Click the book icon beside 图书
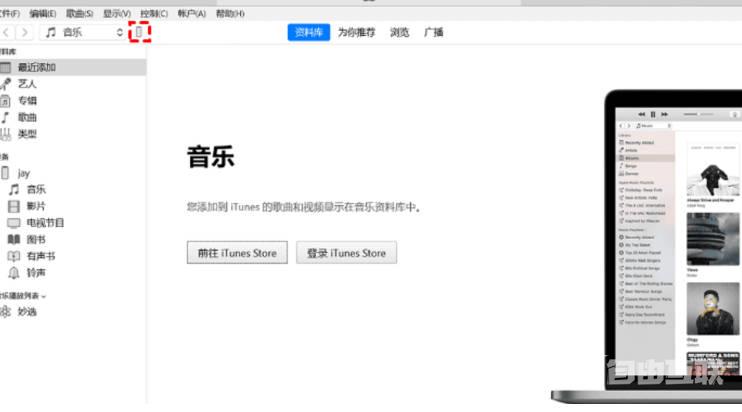 click(x=14, y=239)
